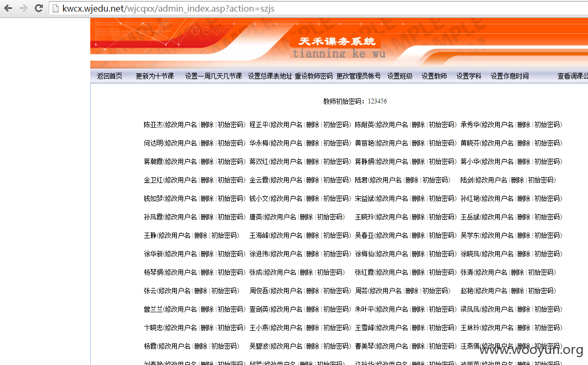Click 初始密码 for 宋益斌
588x365 pixels.
441,198
